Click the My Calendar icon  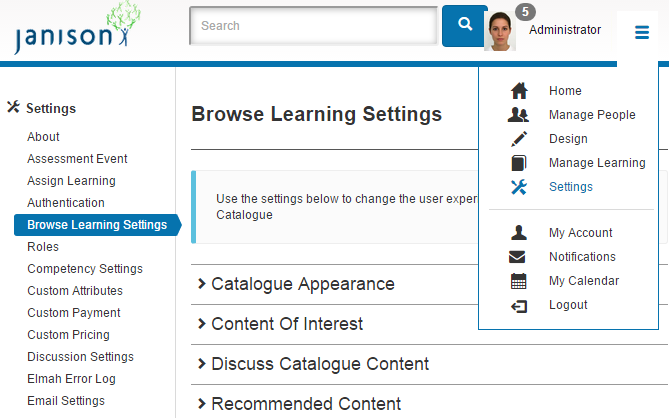518,281
